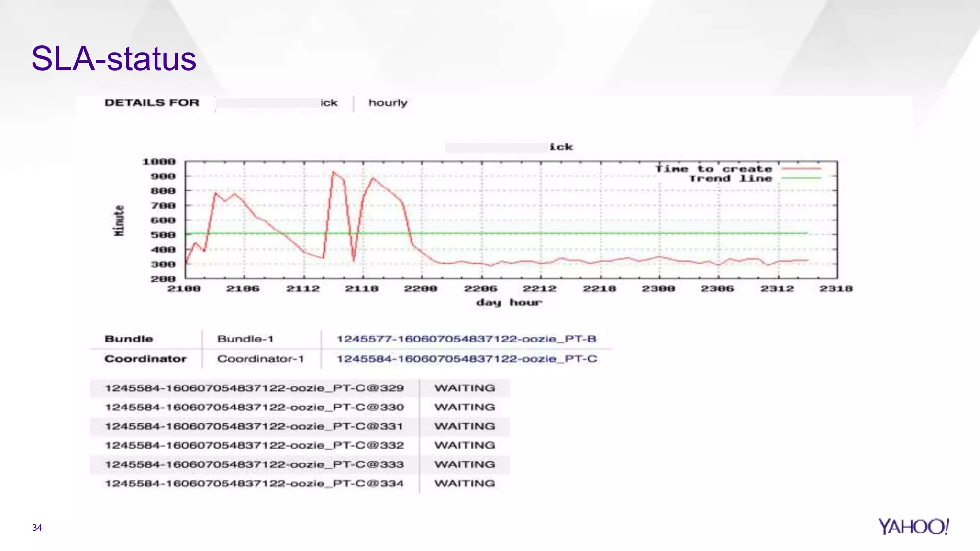Click the SLA-status slide title
This screenshot has width=980, height=551.
pyautogui.click(x=114, y=59)
